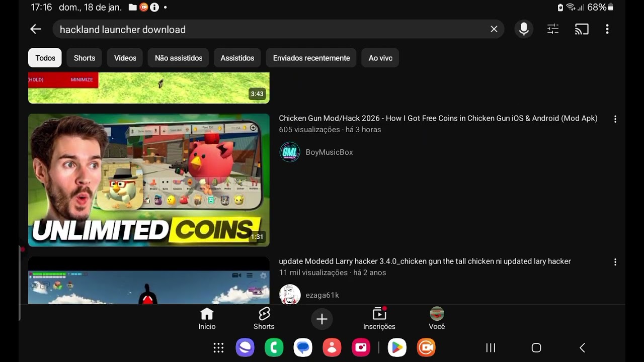Image resolution: width=644 pixels, height=362 pixels.
Task: Open the app drawer grid icon
Action: click(x=218, y=347)
